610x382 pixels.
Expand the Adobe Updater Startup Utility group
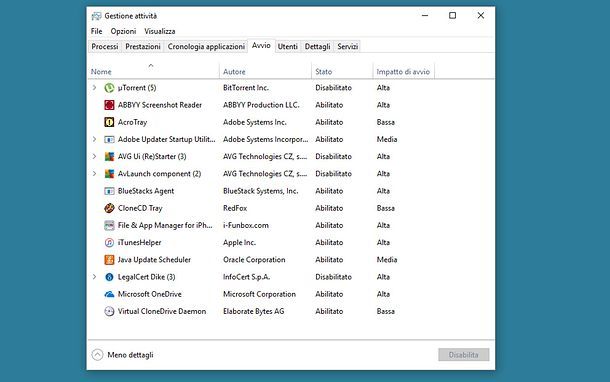coord(94,139)
